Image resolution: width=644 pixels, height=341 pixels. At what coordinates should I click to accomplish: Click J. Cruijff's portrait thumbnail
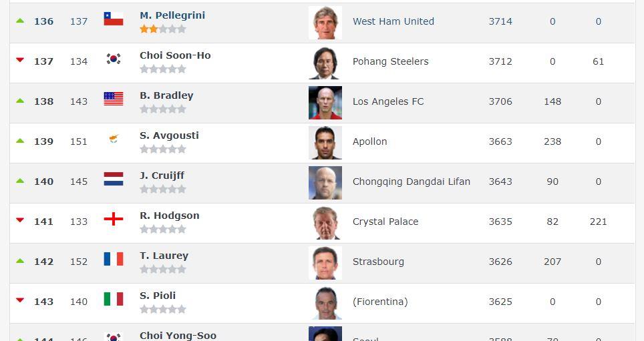(325, 183)
